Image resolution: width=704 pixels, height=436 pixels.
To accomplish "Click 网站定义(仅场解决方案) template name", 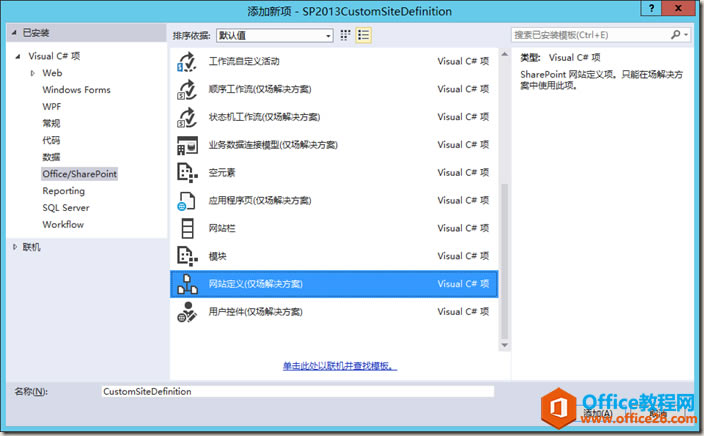I will 255,284.
